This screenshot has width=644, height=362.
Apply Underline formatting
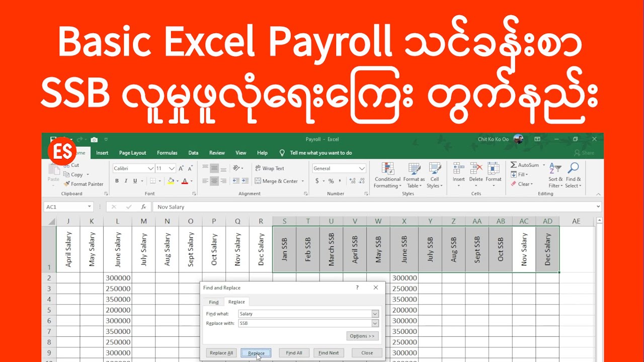(135, 181)
